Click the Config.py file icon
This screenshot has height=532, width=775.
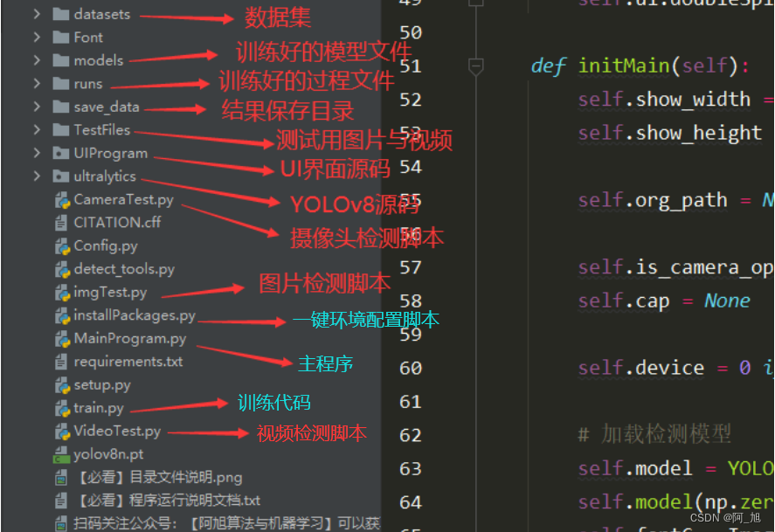[63, 245]
